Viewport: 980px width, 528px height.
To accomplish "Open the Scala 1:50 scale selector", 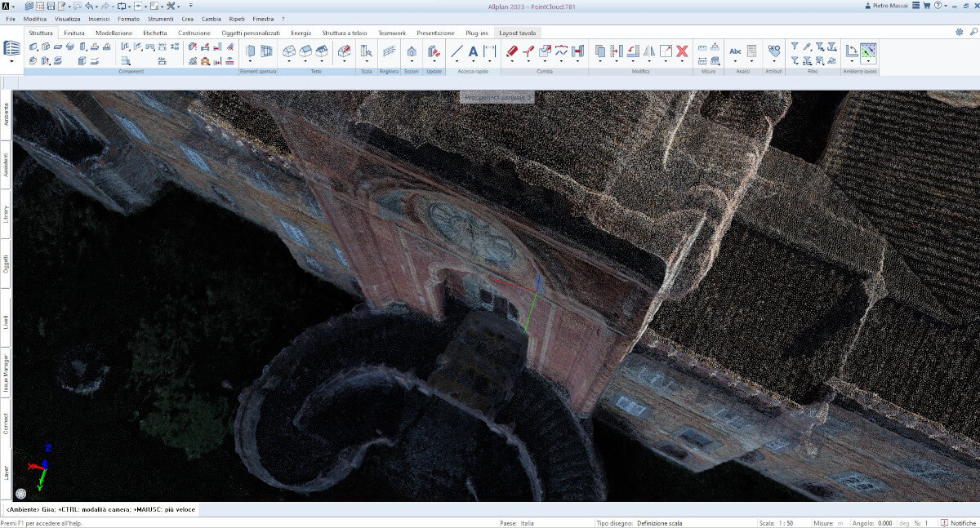I will tap(787, 523).
